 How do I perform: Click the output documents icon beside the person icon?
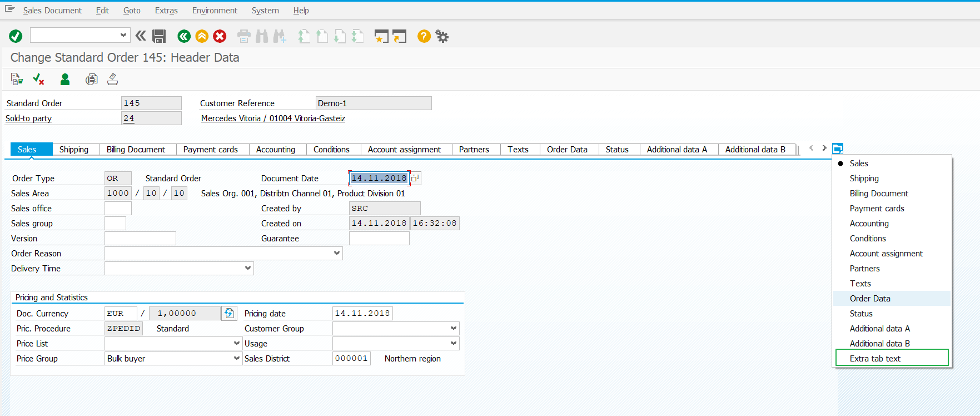pos(91,79)
